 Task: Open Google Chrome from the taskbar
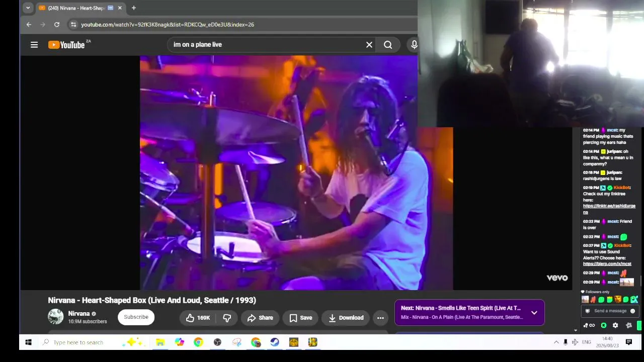[198, 342]
